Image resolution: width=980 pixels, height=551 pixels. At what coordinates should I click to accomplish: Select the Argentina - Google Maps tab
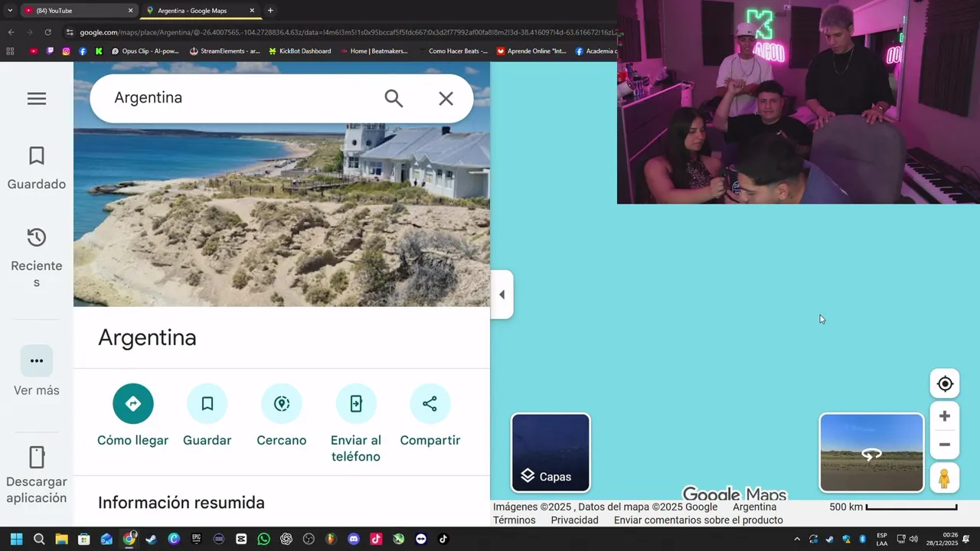201,11
